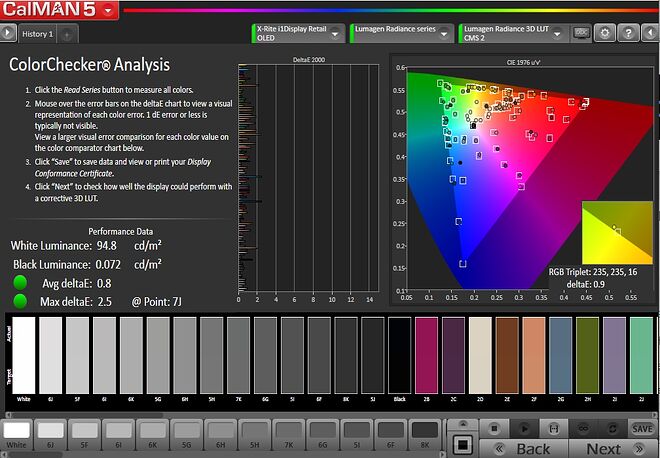Select the 6K patch button in bottom strip

[153, 434]
